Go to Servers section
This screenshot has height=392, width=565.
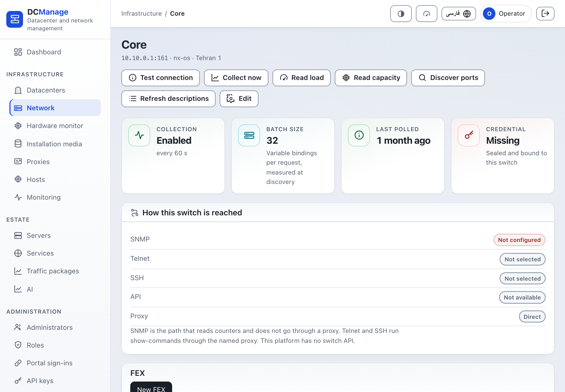click(x=55, y=235)
